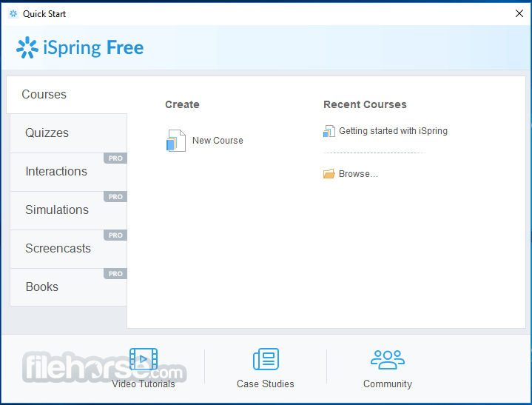Click the New Course document icon
The width and height of the screenshot is (532, 405).
(x=176, y=141)
